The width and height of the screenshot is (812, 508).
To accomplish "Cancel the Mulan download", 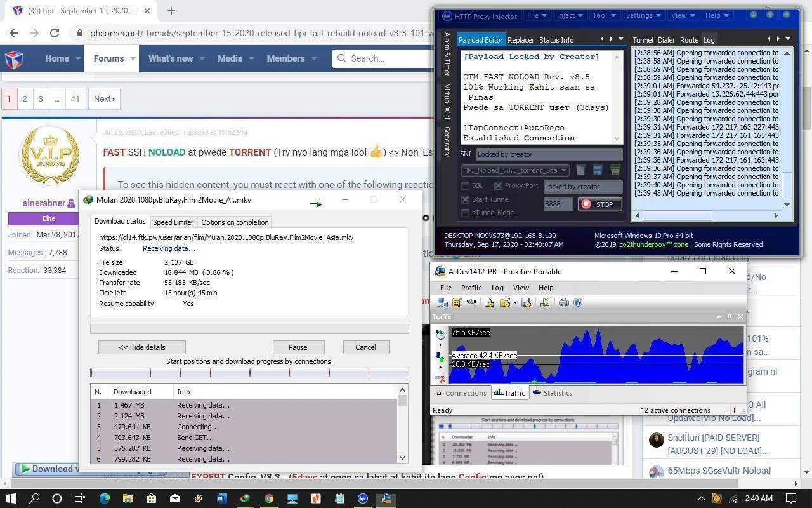I will click(366, 347).
